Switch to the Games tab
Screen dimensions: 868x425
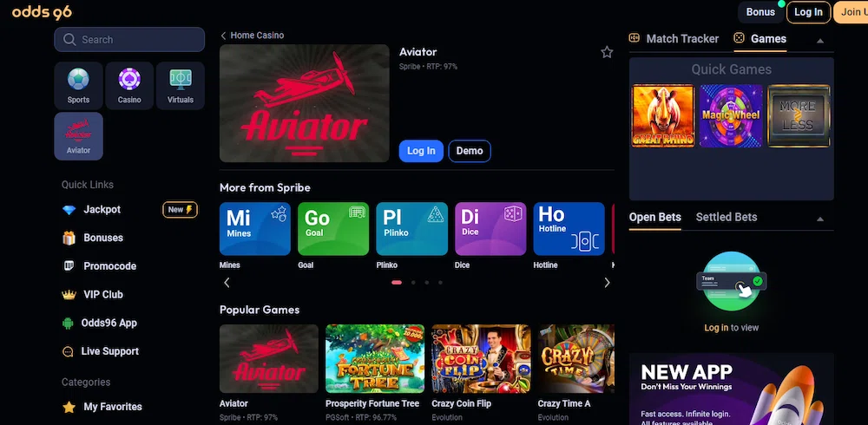[760, 39]
